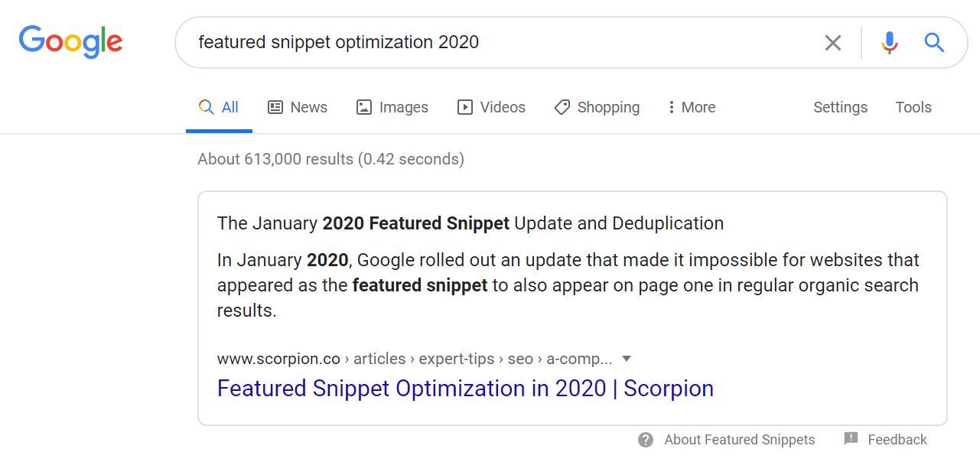This screenshot has height=462, width=980.
Task: Open the Tools search filters
Action: [x=913, y=107]
